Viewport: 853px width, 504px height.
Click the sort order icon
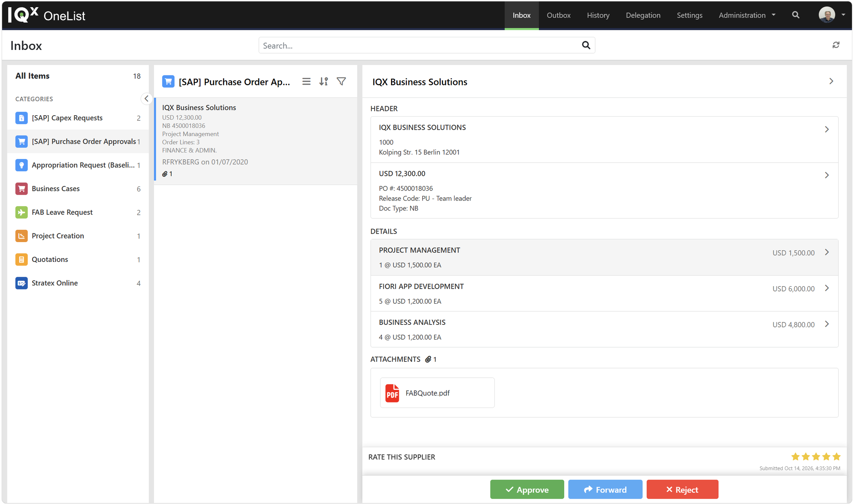(x=323, y=82)
